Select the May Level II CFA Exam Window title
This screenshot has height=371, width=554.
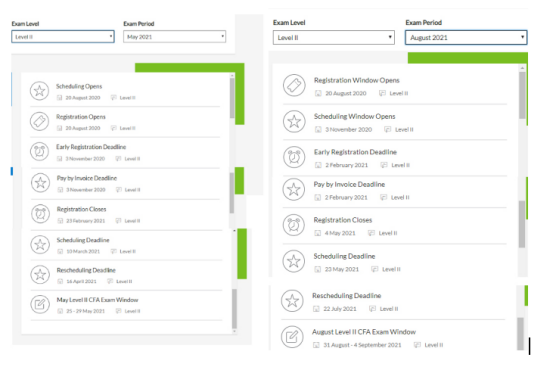pyautogui.click(x=97, y=300)
